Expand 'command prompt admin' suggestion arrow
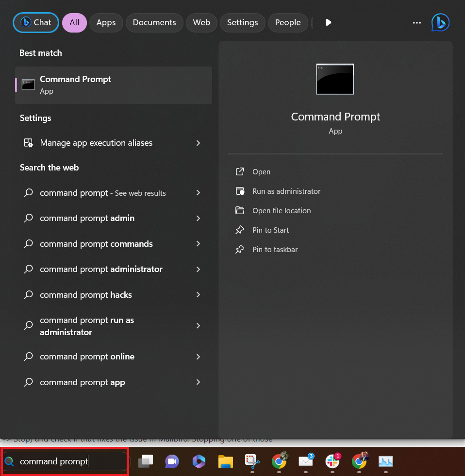The width and height of the screenshot is (465, 476). point(198,219)
